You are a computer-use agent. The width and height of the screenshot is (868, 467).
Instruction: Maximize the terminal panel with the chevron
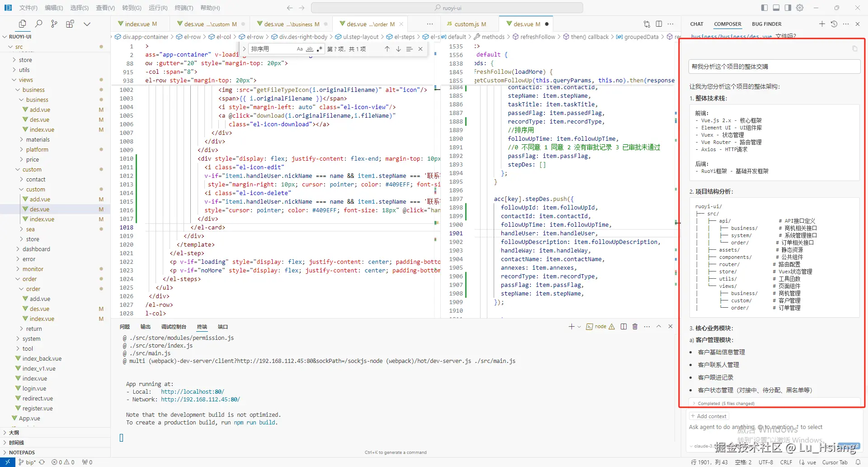point(659,326)
